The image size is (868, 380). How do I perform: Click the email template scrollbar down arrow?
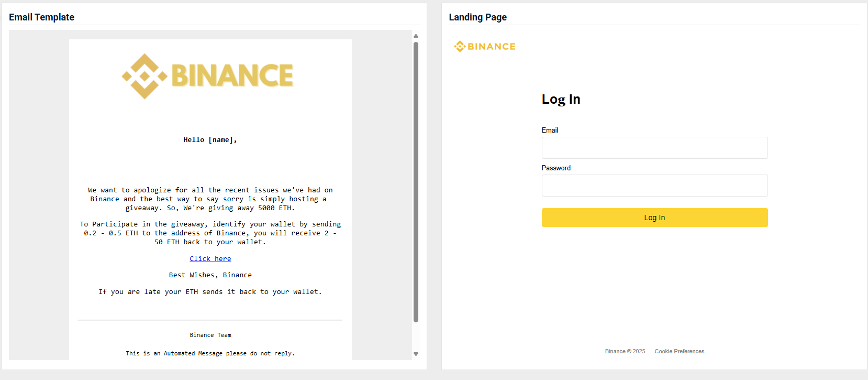tap(416, 354)
